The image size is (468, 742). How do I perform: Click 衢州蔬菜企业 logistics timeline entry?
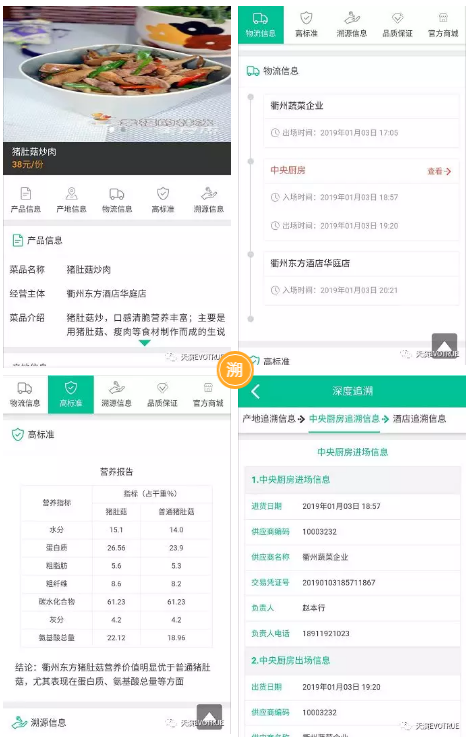(362, 120)
